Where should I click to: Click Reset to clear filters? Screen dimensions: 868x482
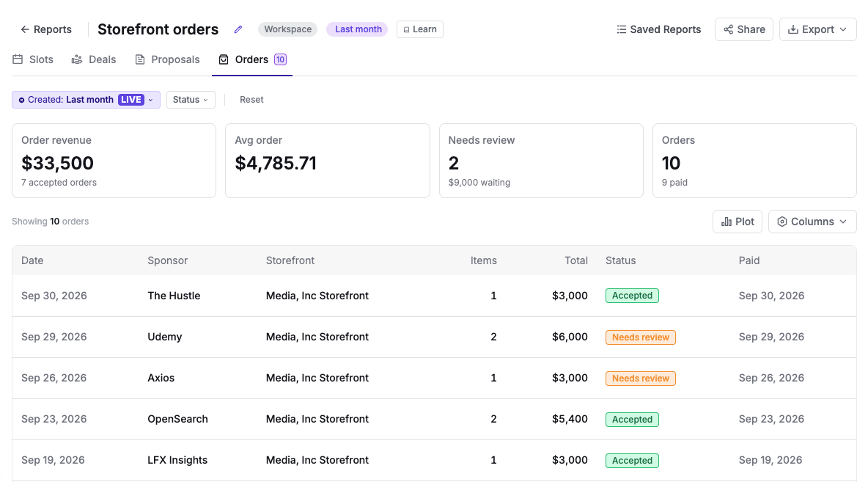(x=251, y=100)
